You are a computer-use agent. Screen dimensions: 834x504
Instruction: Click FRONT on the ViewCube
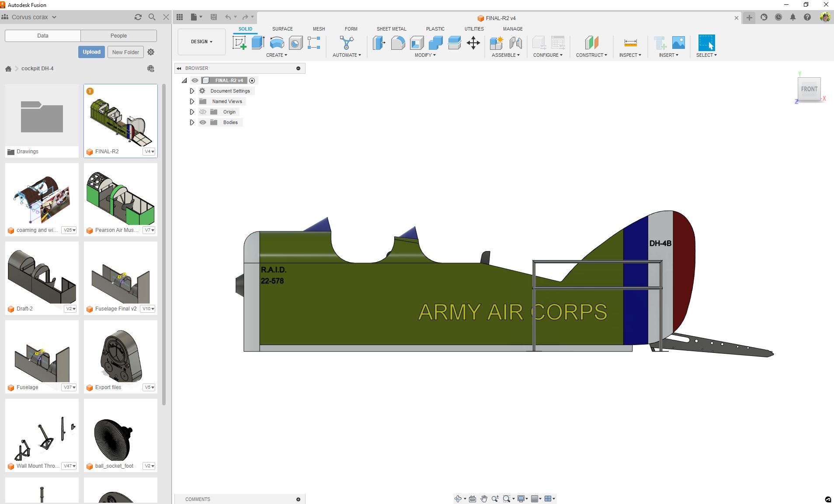coord(810,89)
